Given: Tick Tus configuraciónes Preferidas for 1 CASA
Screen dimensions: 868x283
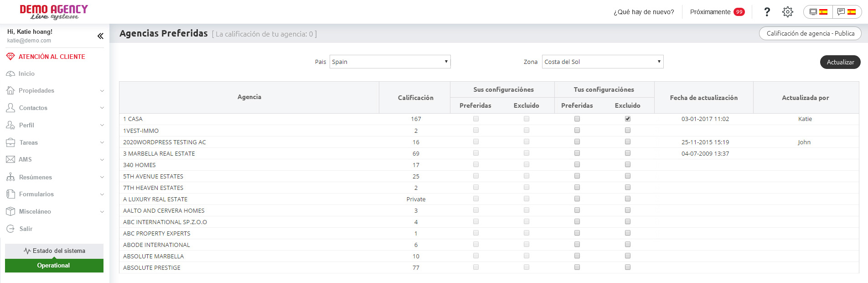Looking at the screenshot, I should pos(577,119).
